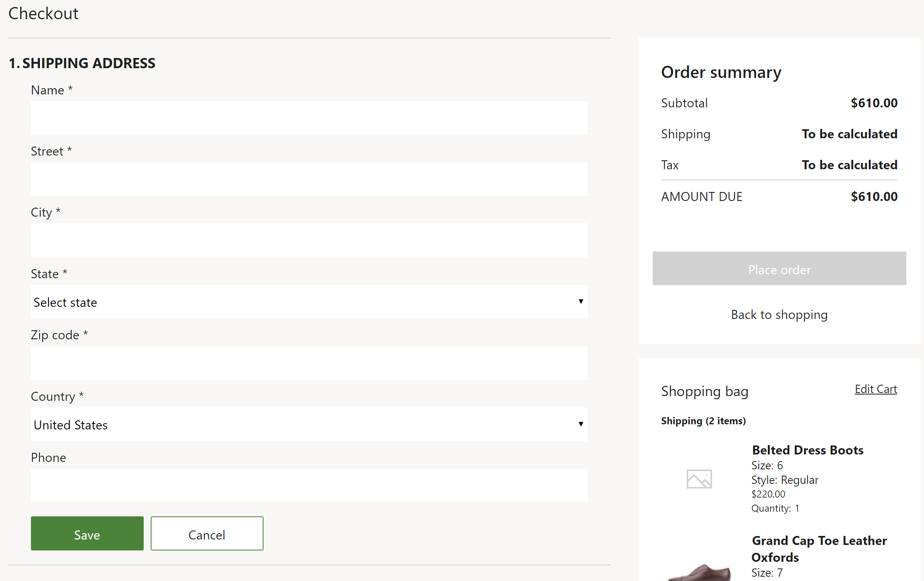Click the Belted Dress Boots thumbnail
The image size is (924, 581).
(x=699, y=479)
